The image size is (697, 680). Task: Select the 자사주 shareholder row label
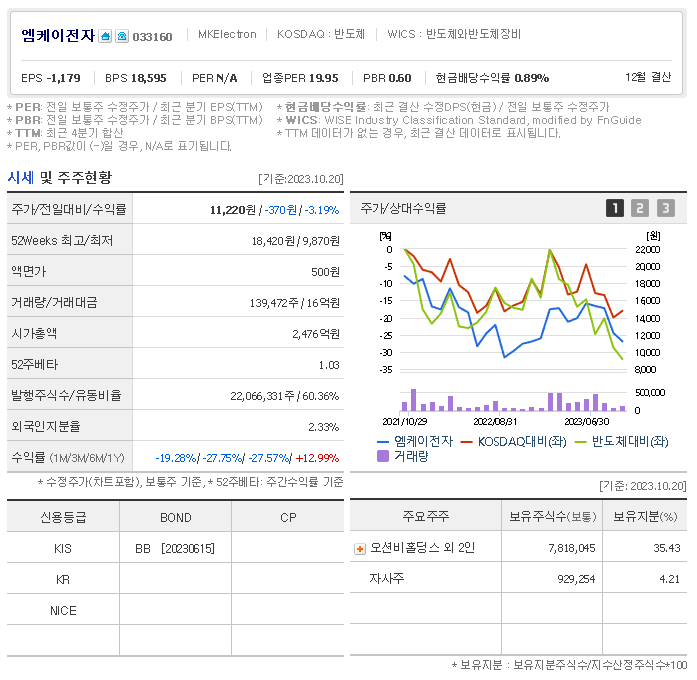pyautogui.click(x=386, y=579)
